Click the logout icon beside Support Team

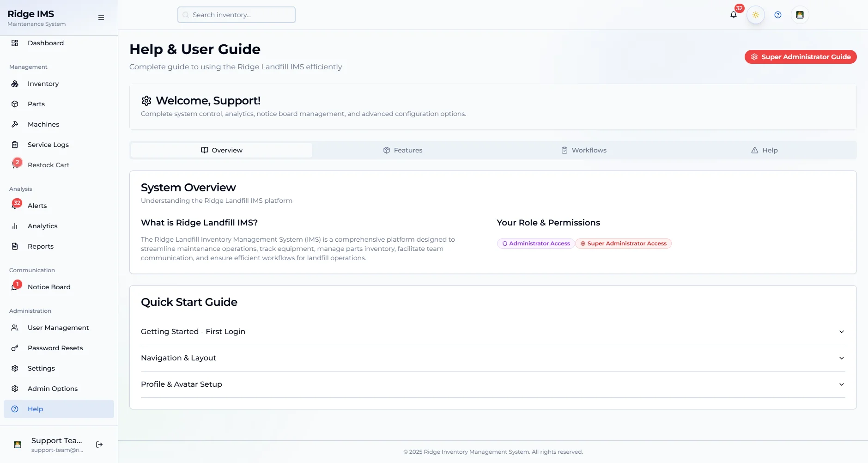click(99, 445)
